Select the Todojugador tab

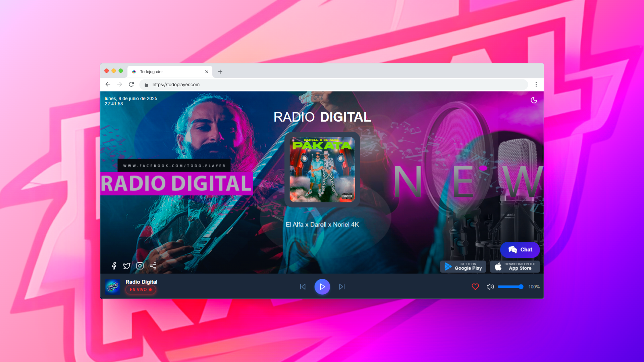(x=170, y=72)
